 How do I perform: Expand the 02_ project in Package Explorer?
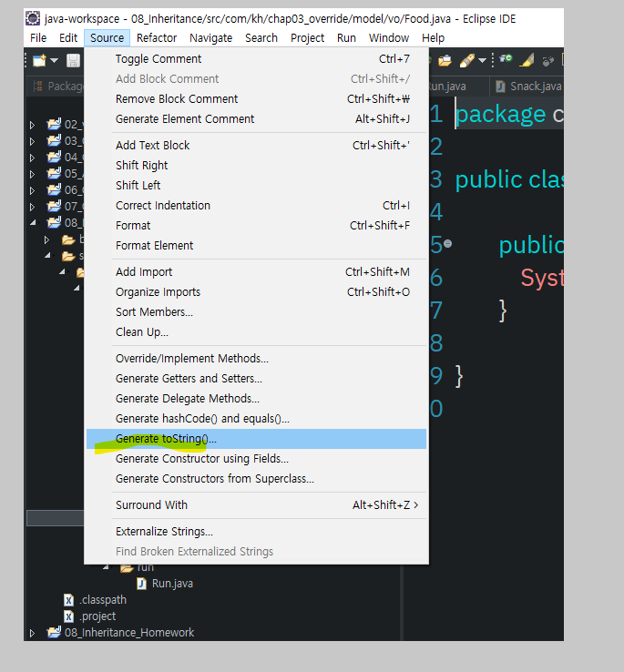point(32,125)
